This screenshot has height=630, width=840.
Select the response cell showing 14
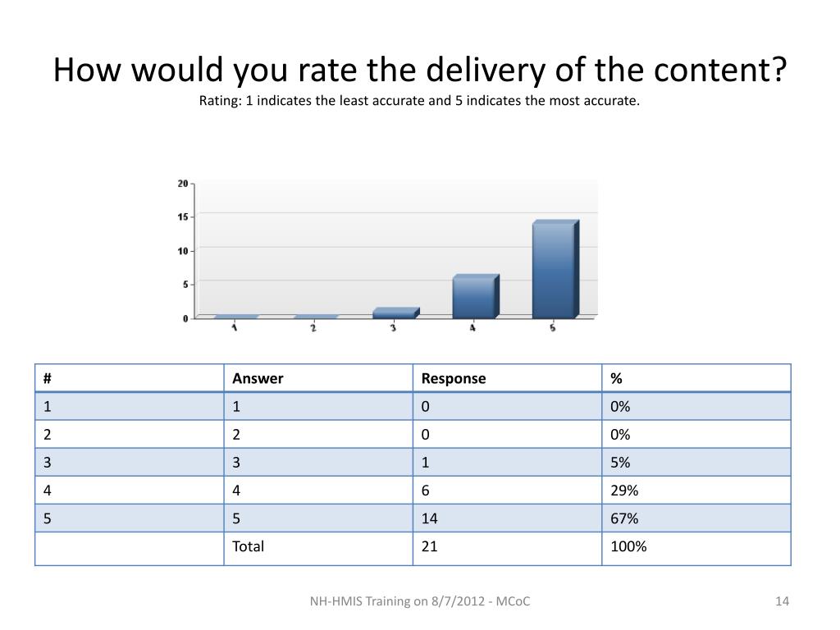(x=507, y=518)
